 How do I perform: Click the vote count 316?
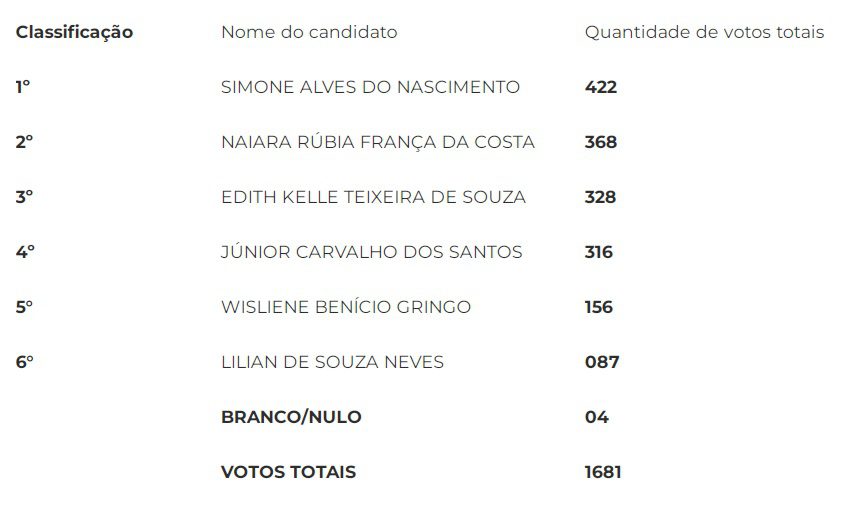click(598, 252)
